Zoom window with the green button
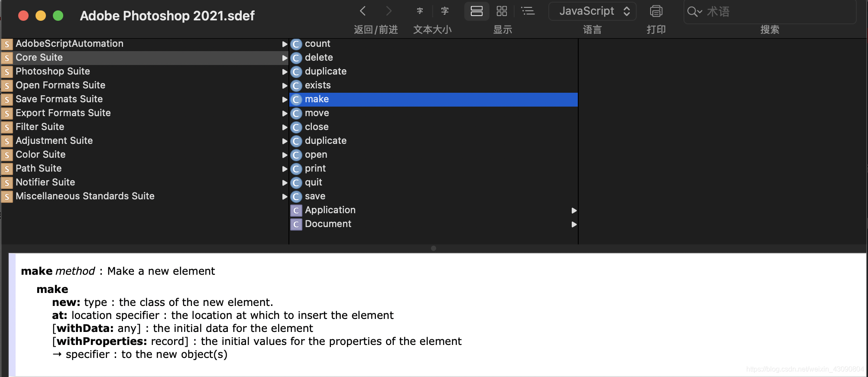This screenshot has width=868, height=377. coord(58,16)
